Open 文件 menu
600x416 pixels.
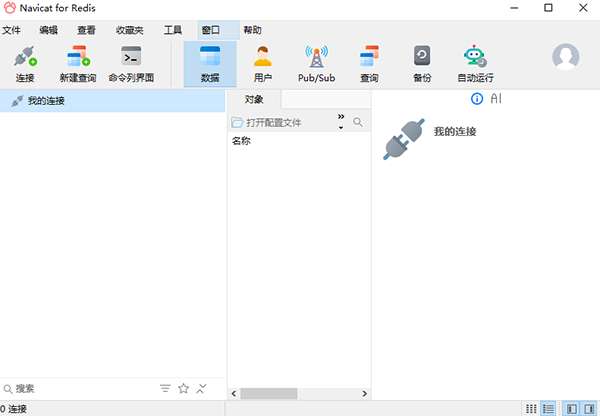(11, 30)
